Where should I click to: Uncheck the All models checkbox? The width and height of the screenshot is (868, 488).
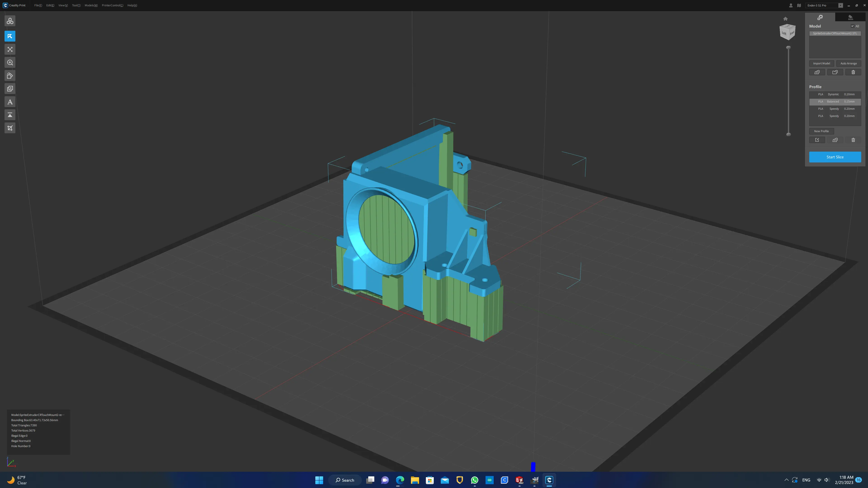[x=852, y=26]
